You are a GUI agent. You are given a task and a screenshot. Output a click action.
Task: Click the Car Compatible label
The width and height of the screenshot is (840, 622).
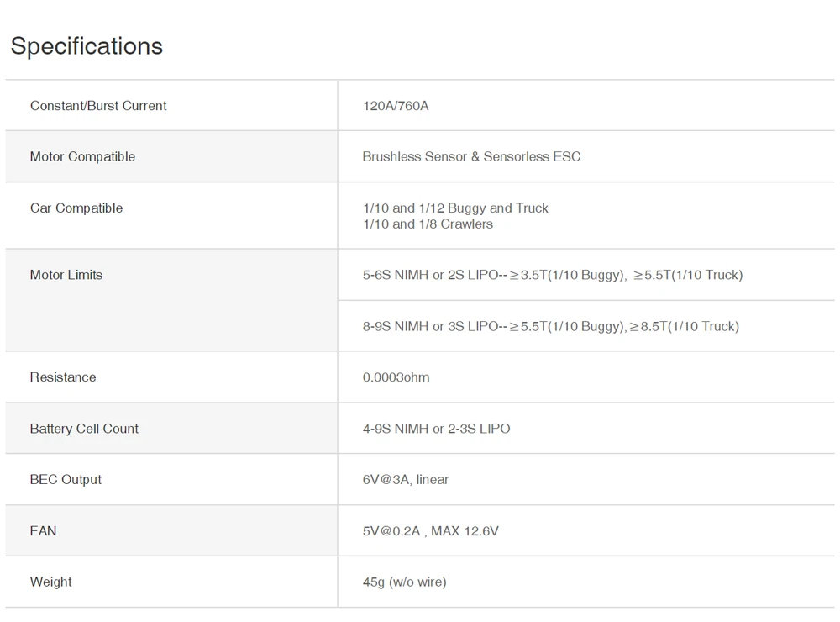point(76,208)
